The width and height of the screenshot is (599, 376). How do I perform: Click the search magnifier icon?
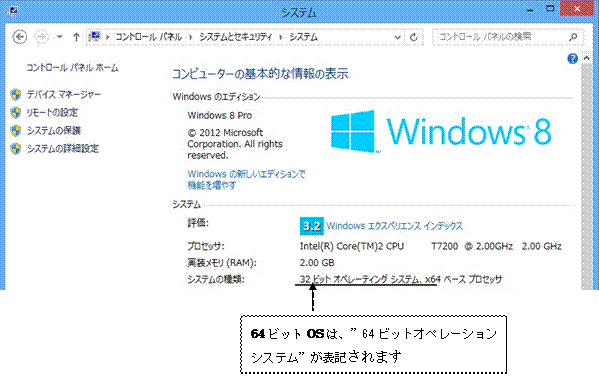[x=573, y=37]
